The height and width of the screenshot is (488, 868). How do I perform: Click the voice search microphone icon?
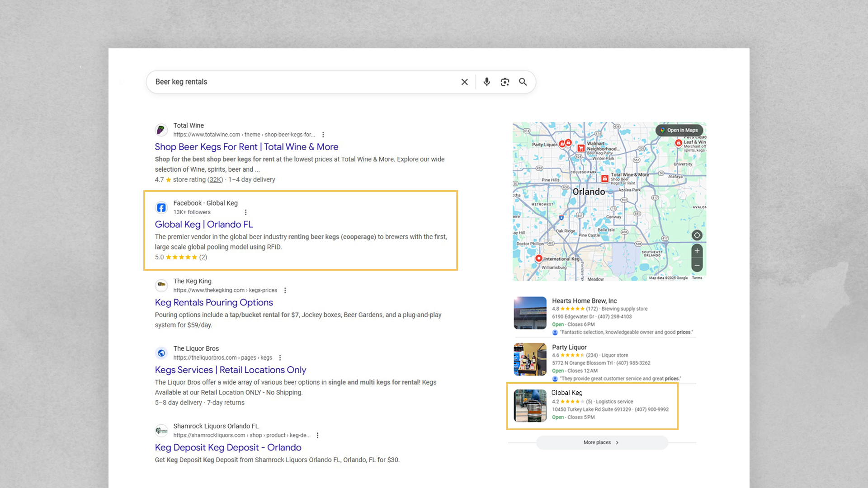pyautogui.click(x=486, y=82)
